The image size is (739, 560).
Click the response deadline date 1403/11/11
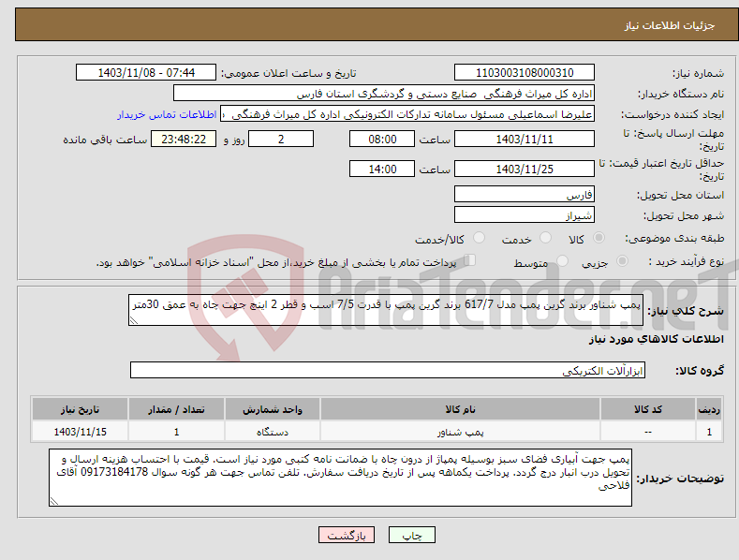(525, 139)
